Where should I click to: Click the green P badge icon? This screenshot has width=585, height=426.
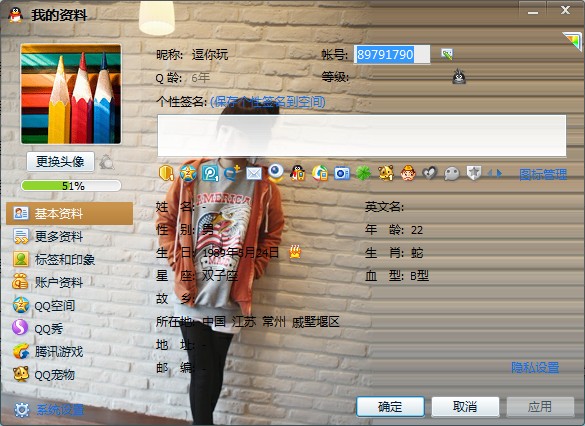[x=210, y=173]
